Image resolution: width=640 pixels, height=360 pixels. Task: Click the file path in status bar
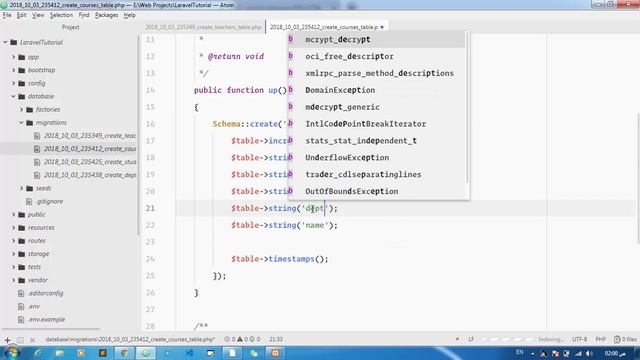coord(131,340)
